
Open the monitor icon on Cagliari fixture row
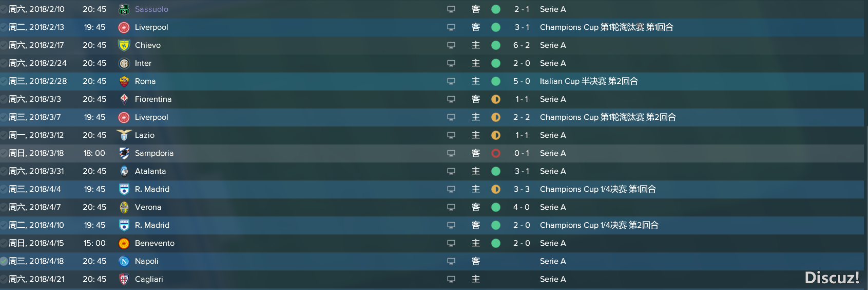click(451, 279)
